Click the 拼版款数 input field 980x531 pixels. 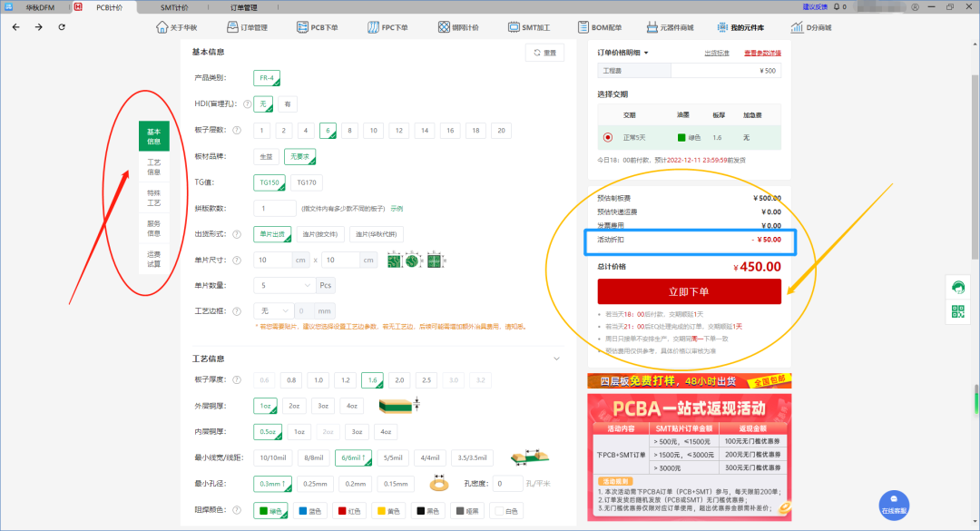(275, 208)
